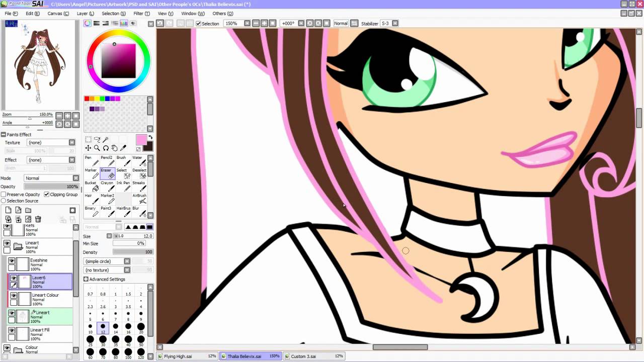Choose the magic wand tool
Viewport: 644px width, 362px height.
click(x=106, y=139)
